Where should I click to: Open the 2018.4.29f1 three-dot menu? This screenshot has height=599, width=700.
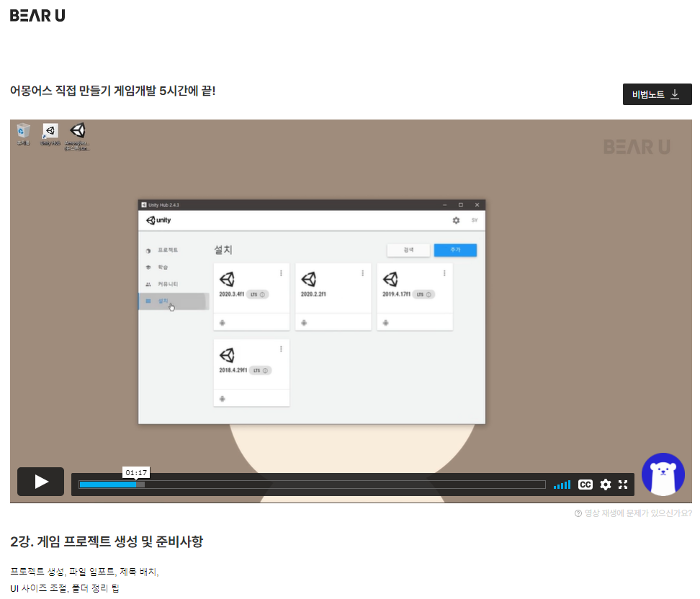pyautogui.click(x=281, y=349)
